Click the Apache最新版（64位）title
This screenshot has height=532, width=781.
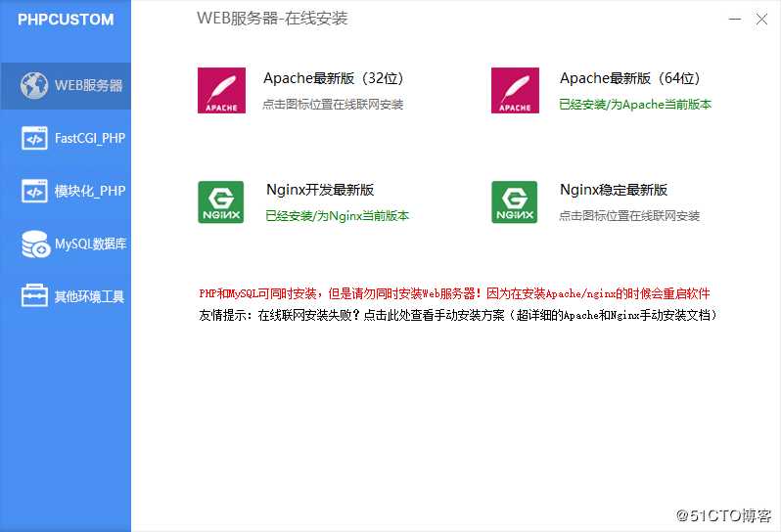630,78
